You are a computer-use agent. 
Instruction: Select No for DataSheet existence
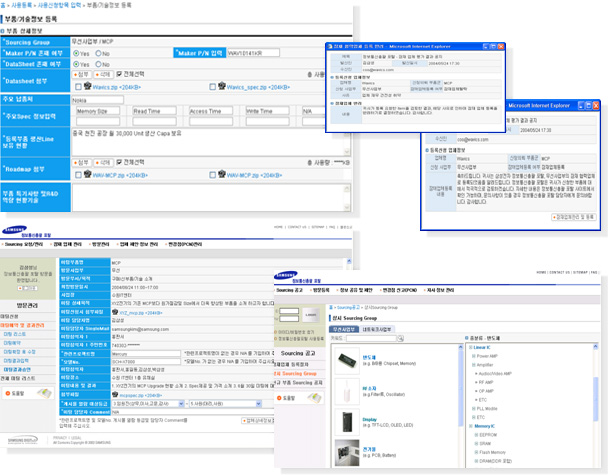point(98,64)
